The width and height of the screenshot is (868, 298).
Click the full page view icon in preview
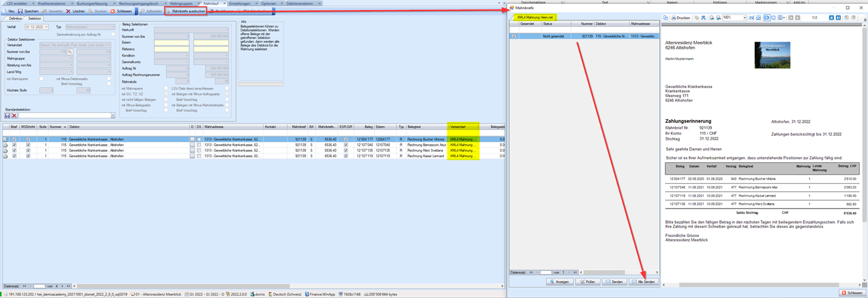click(758, 18)
